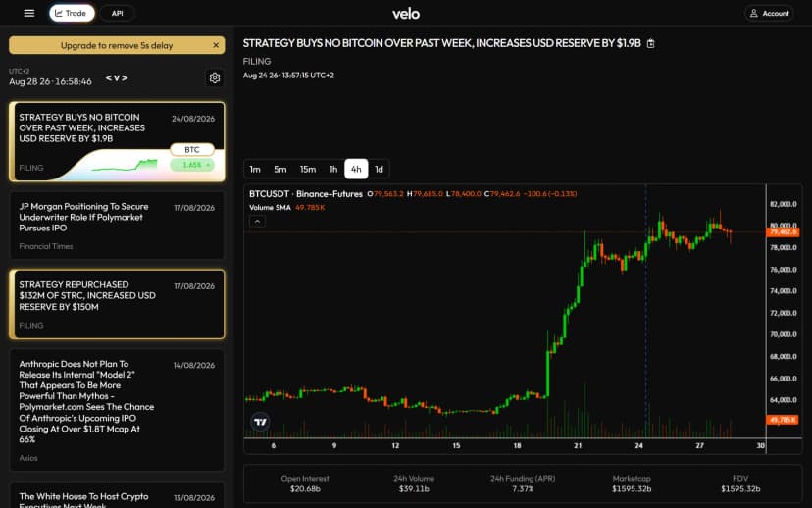812x508 pixels.
Task: Open the hamburger menu
Action: 29,13
